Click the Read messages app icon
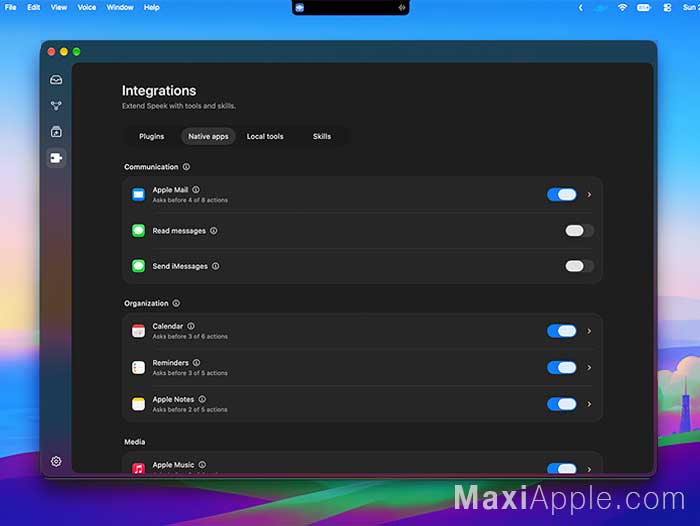This screenshot has width=700, height=526. [x=138, y=231]
